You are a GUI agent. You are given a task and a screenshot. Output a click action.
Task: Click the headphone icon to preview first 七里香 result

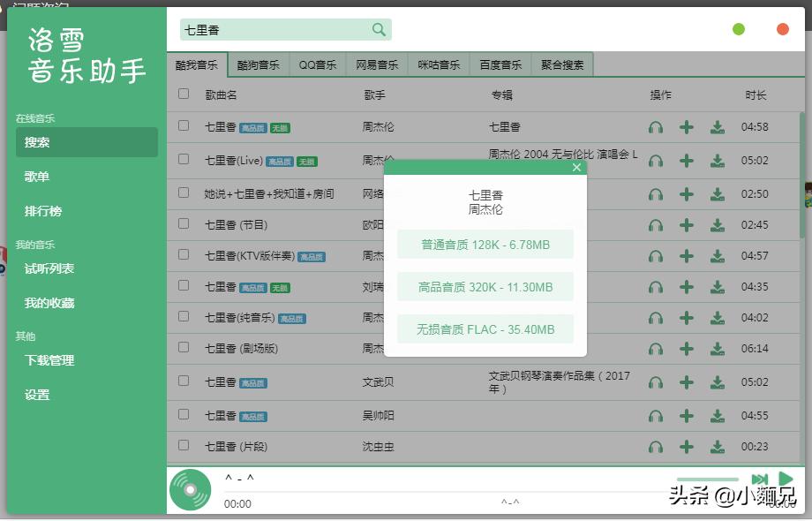tap(655, 126)
